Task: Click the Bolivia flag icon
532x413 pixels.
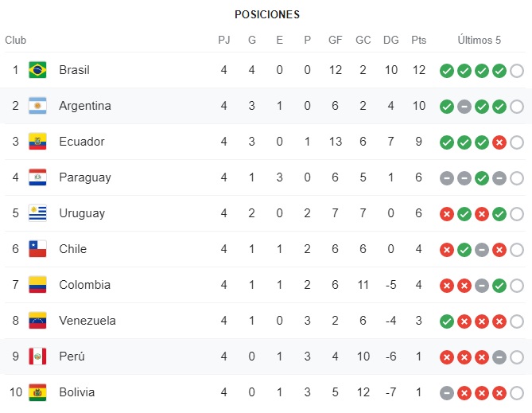Action: tap(37, 392)
